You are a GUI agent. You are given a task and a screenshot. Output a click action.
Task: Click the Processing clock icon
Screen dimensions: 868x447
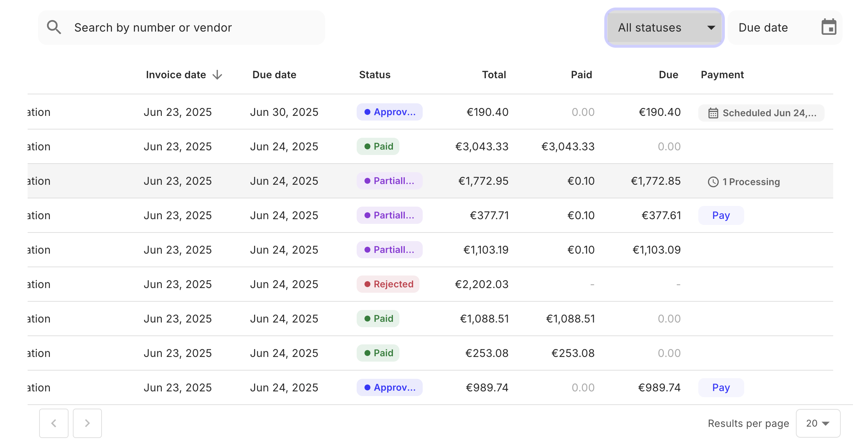[713, 182]
